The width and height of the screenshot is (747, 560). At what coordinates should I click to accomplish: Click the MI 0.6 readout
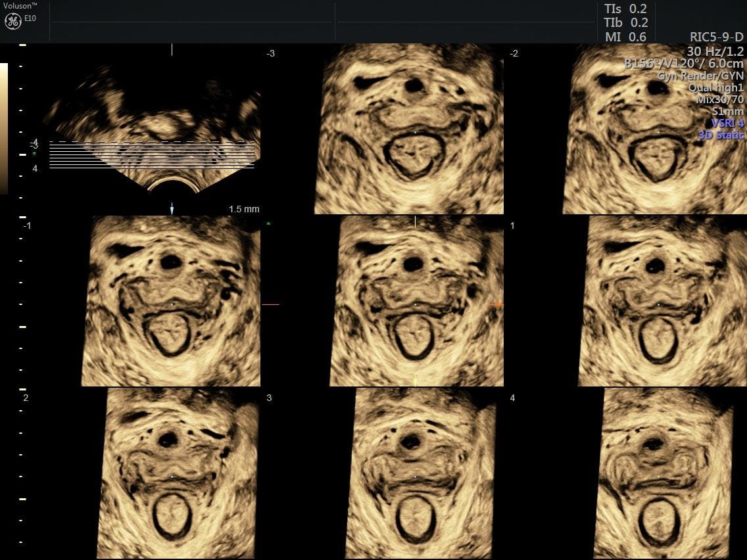(625, 37)
